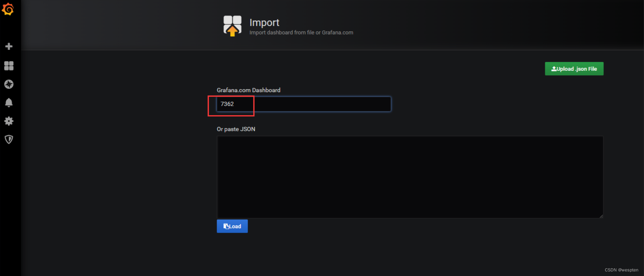
Task: Click 'Import dashboard from file or Grafana.com' subtitle
Action: pyautogui.click(x=301, y=32)
